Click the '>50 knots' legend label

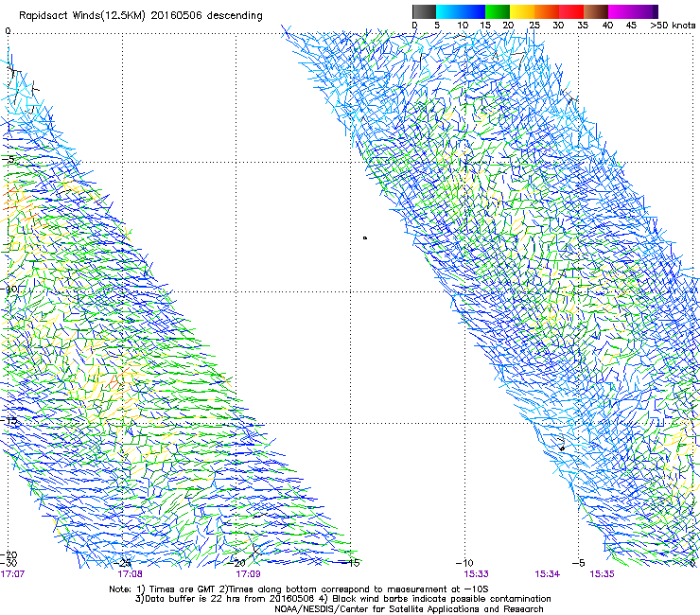(673, 26)
